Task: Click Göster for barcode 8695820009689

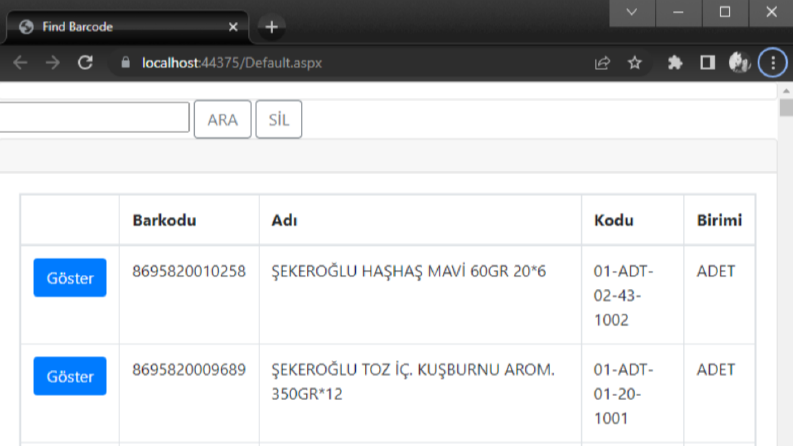Action: click(70, 376)
